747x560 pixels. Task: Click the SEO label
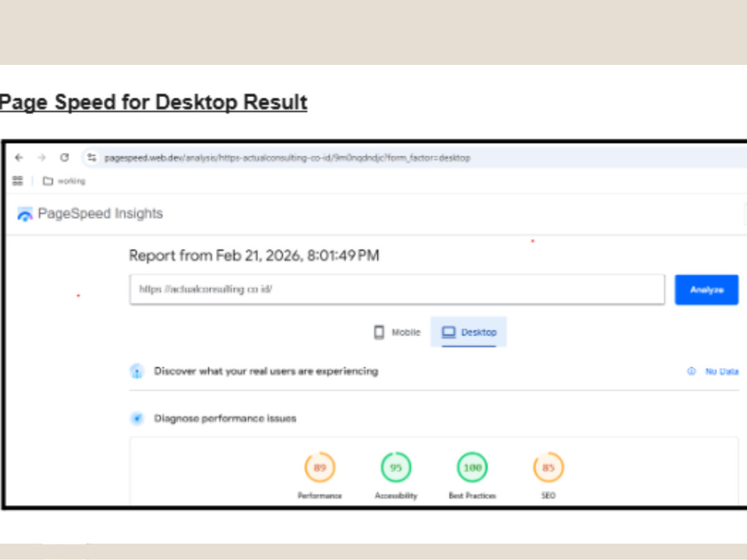point(548,496)
